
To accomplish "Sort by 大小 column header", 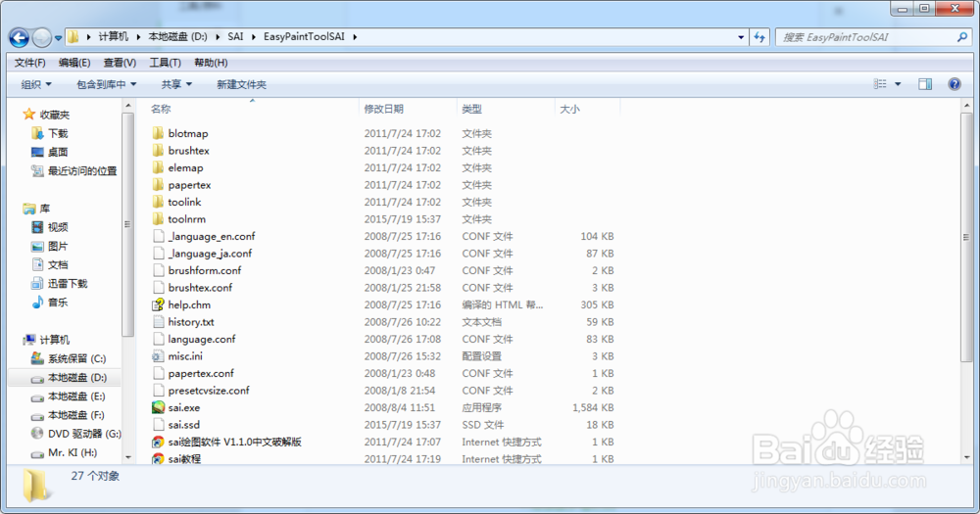I will pos(569,109).
